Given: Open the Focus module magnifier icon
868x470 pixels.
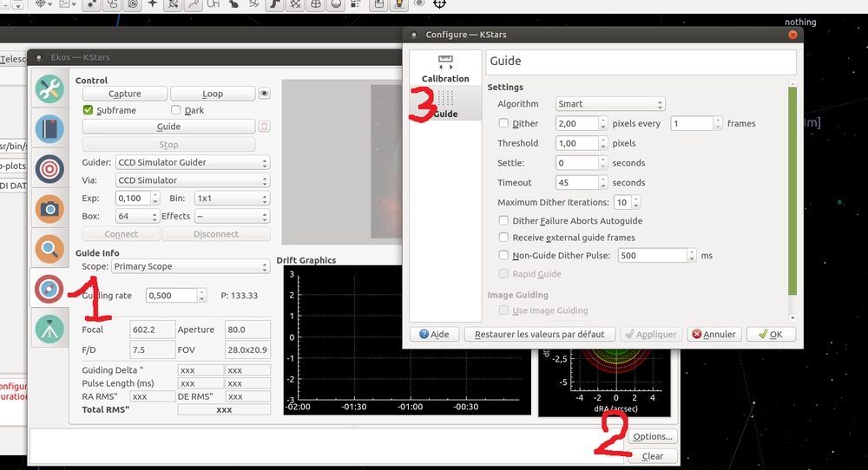Looking at the screenshot, I should click(x=49, y=249).
